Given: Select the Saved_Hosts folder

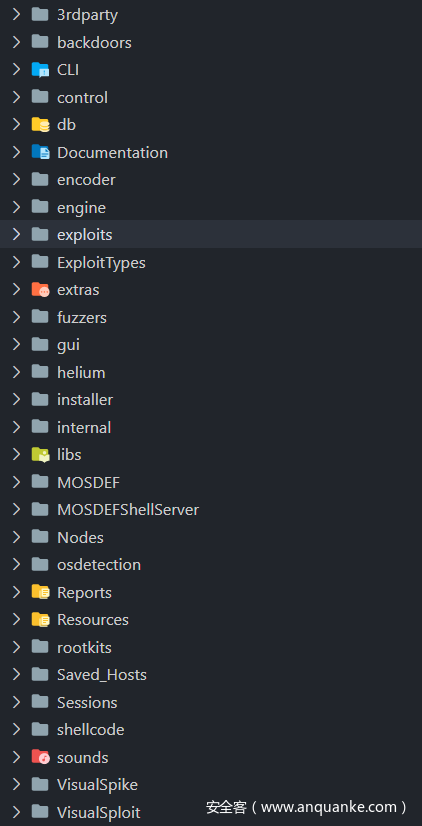Looking at the screenshot, I should pos(211,675).
